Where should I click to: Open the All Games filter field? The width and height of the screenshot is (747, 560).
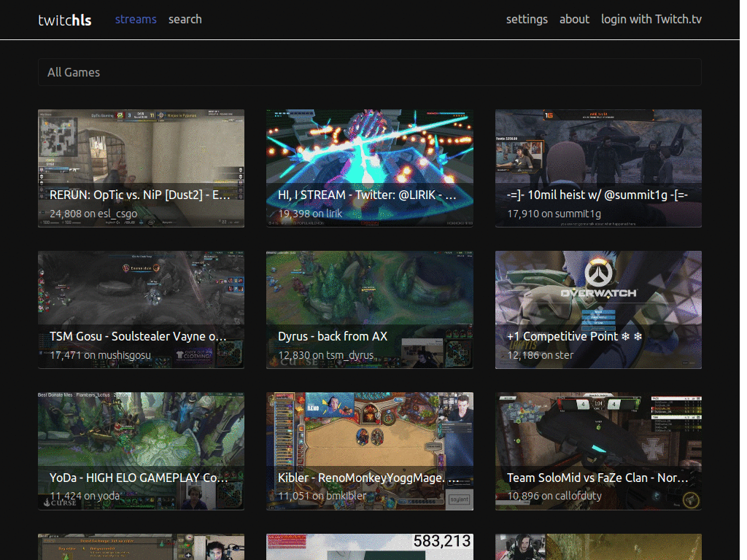370,72
